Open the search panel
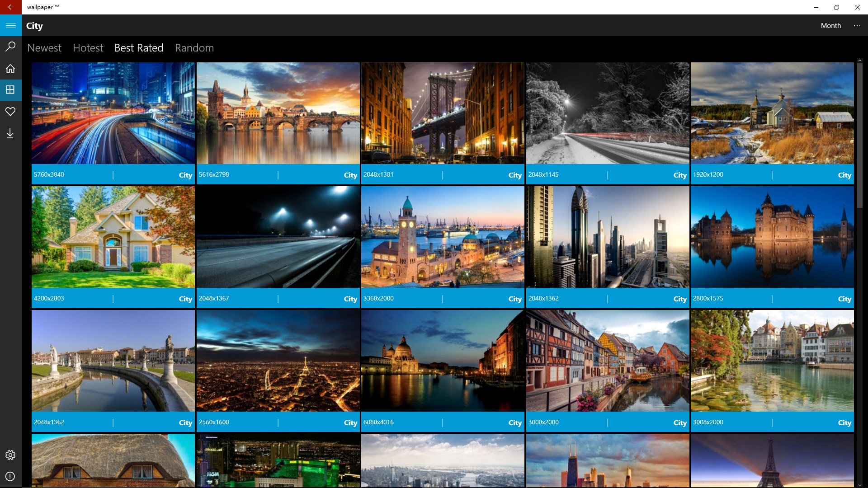868x488 pixels. 10,47
